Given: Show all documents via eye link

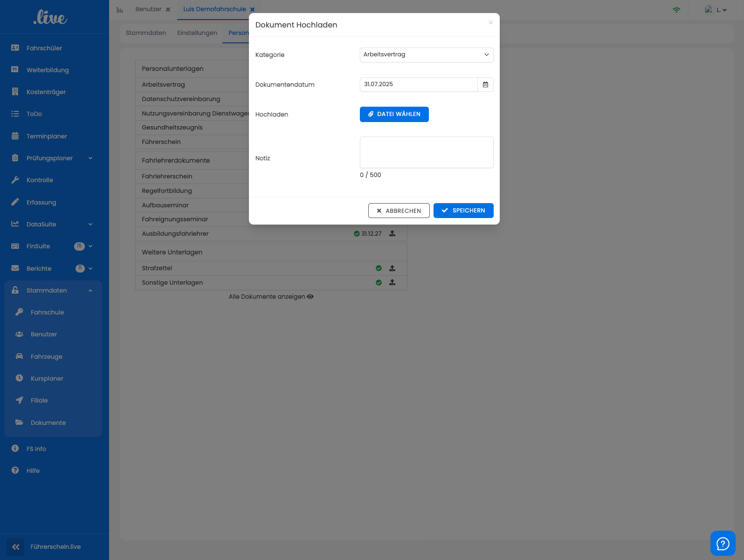Looking at the screenshot, I should point(271,297).
